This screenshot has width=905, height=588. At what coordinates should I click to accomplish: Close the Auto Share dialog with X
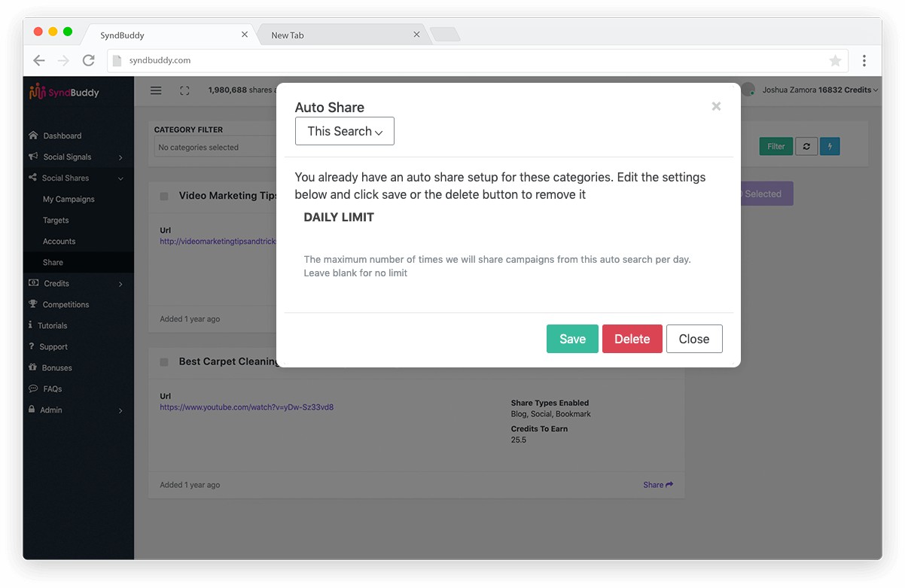tap(716, 106)
